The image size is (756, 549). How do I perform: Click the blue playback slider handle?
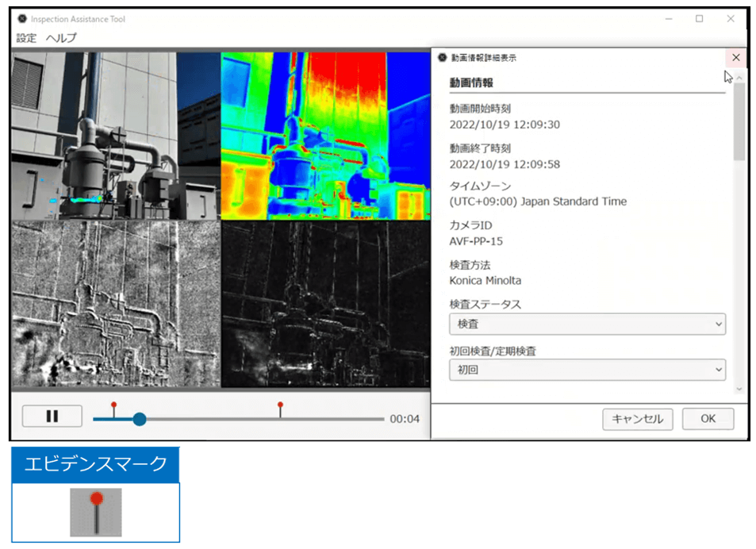pyautogui.click(x=140, y=419)
